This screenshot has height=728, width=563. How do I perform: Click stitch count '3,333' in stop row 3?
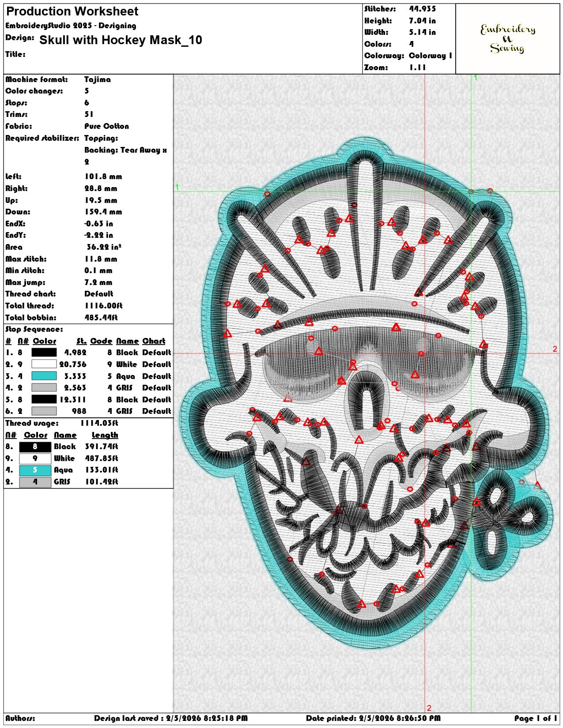76,376
